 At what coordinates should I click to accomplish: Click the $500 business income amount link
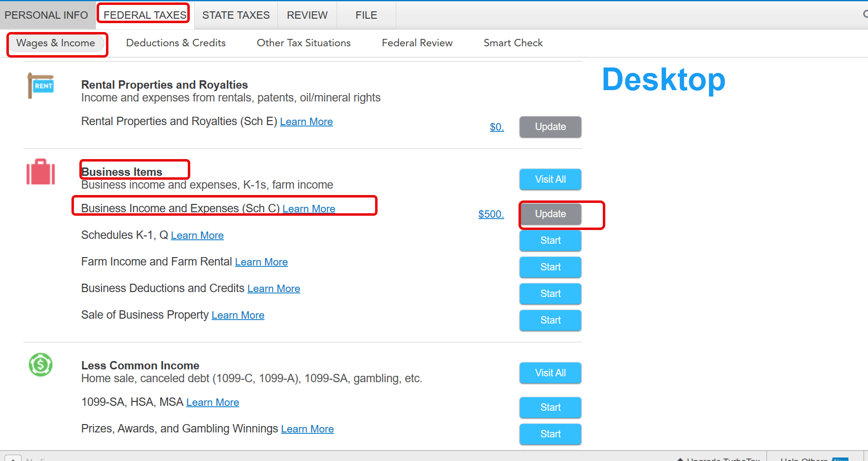click(491, 214)
